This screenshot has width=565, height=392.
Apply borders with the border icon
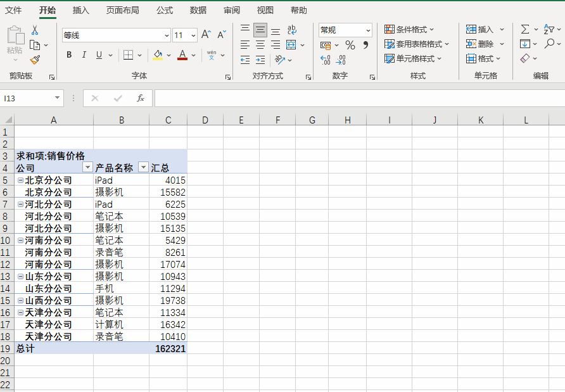tap(128, 54)
